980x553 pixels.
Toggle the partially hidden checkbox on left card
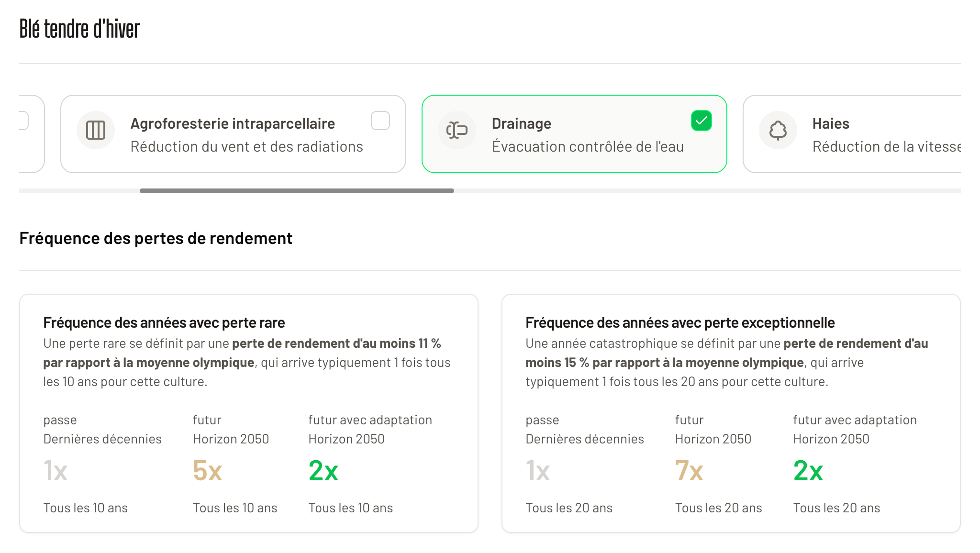23,121
